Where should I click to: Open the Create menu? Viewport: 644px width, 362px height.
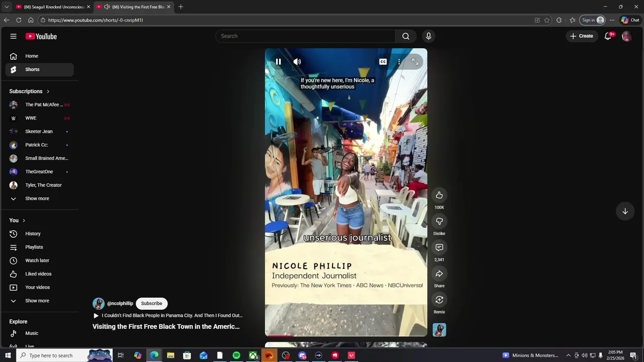(582, 36)
